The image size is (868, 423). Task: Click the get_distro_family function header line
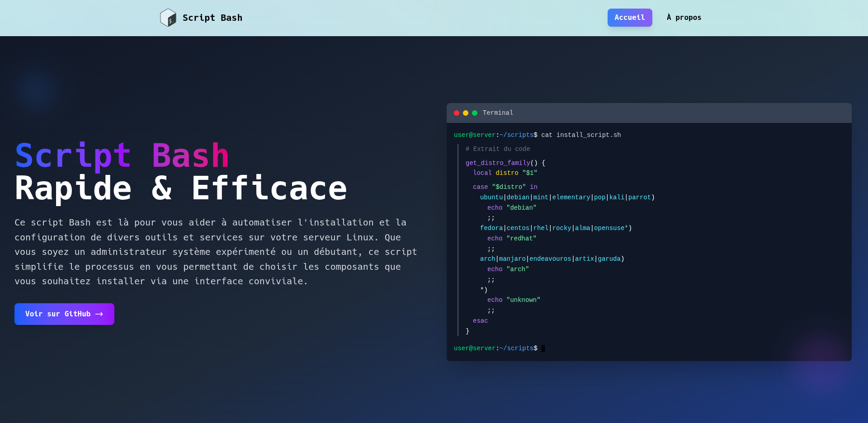(505, 163)
